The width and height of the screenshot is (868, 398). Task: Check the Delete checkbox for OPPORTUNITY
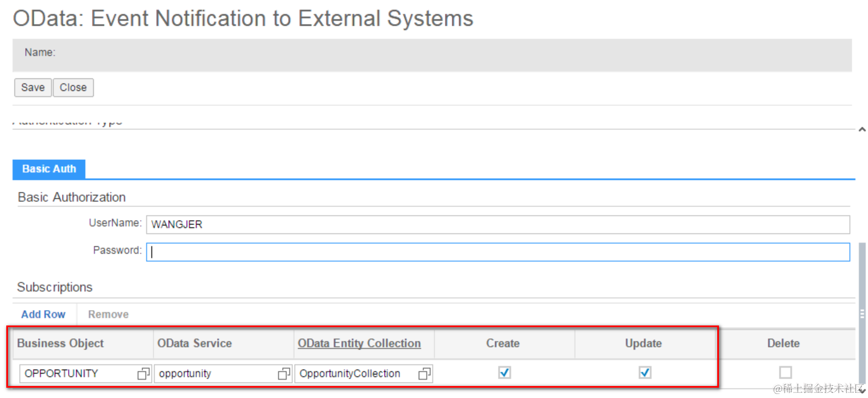[785, 372]
